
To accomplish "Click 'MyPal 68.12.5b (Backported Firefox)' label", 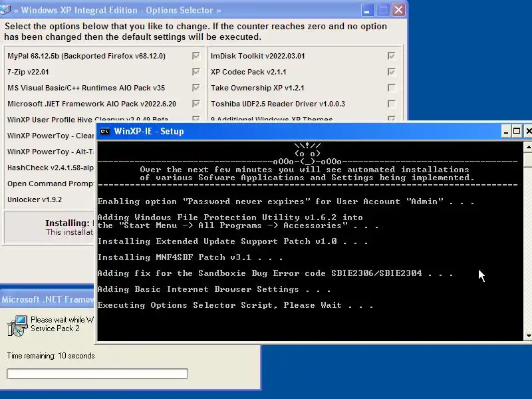I will point(86,56).
